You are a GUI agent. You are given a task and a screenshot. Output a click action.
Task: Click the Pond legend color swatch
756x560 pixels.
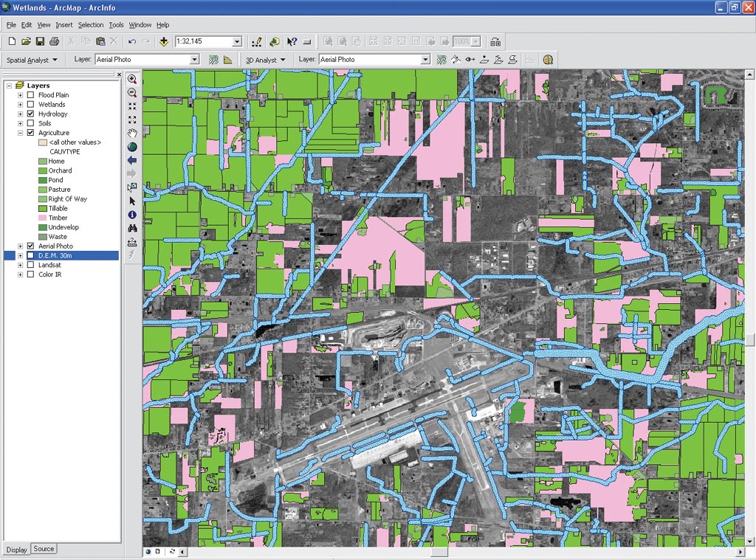[42, 180]
